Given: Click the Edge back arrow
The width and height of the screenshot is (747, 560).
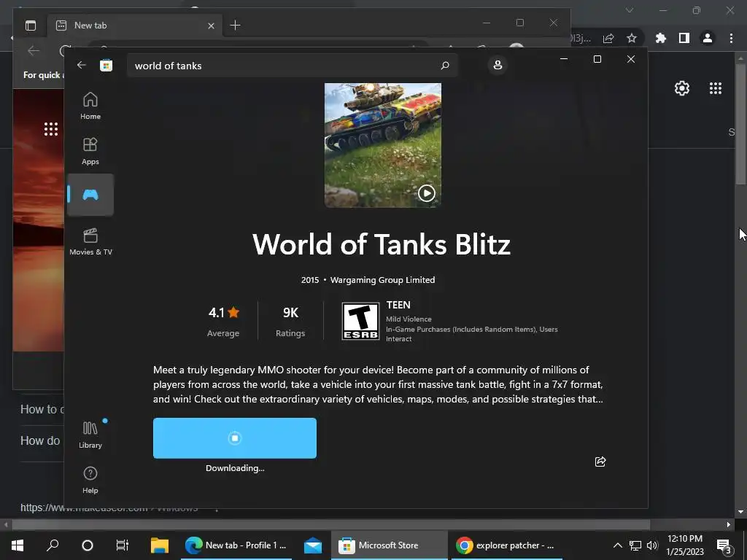Looking at the screenshot, I should tap(34, 50).
